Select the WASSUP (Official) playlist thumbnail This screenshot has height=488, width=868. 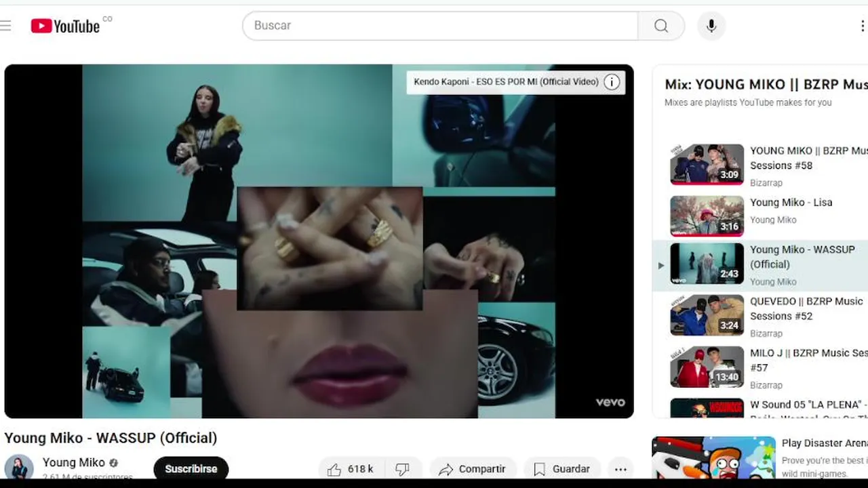[707, 263]
